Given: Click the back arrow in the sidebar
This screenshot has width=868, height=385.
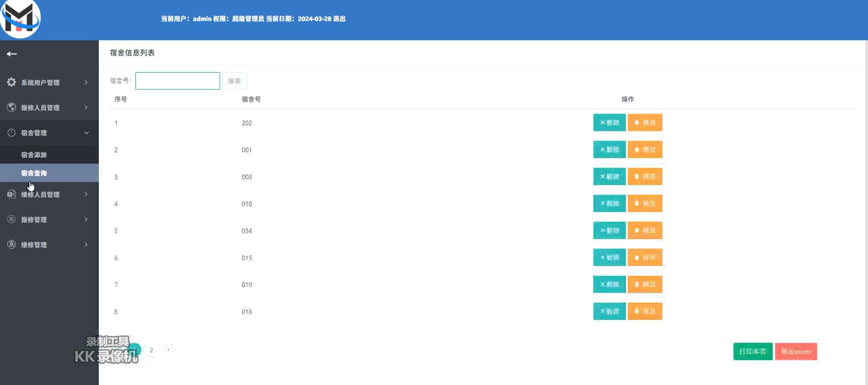Looking at the screenshot, I should 12,54.
